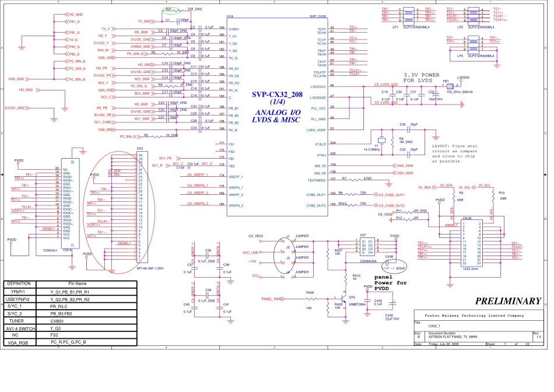The width and height of the screenshot is (554, 392).
Task: Click the "DEFINITION" table header
Action: [x=19, y=283]
